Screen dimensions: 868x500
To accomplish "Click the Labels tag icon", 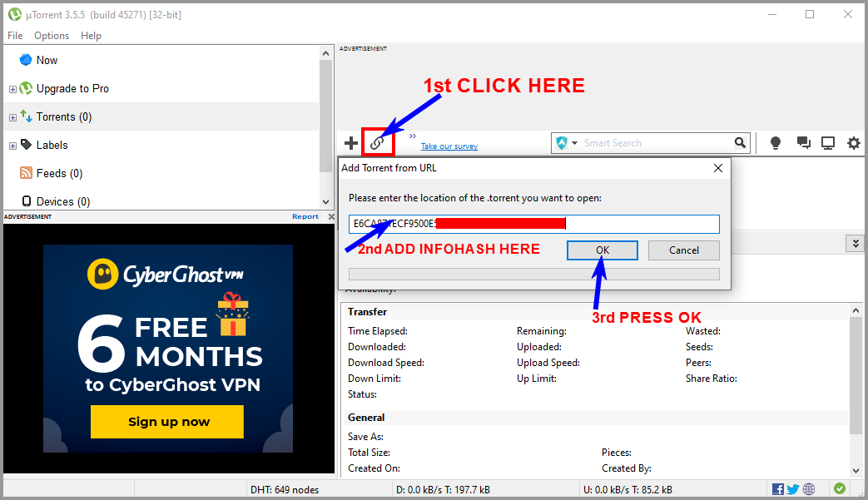I will pyautogui.click(x=26, y=145).
